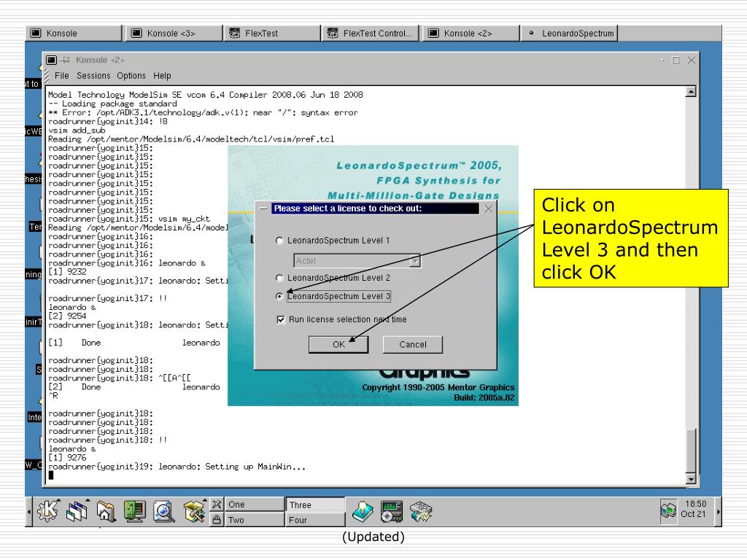Select LeonardoSpectrum Level 1 radio button
The width and height of the screenshot is (747, 560).
279,241
